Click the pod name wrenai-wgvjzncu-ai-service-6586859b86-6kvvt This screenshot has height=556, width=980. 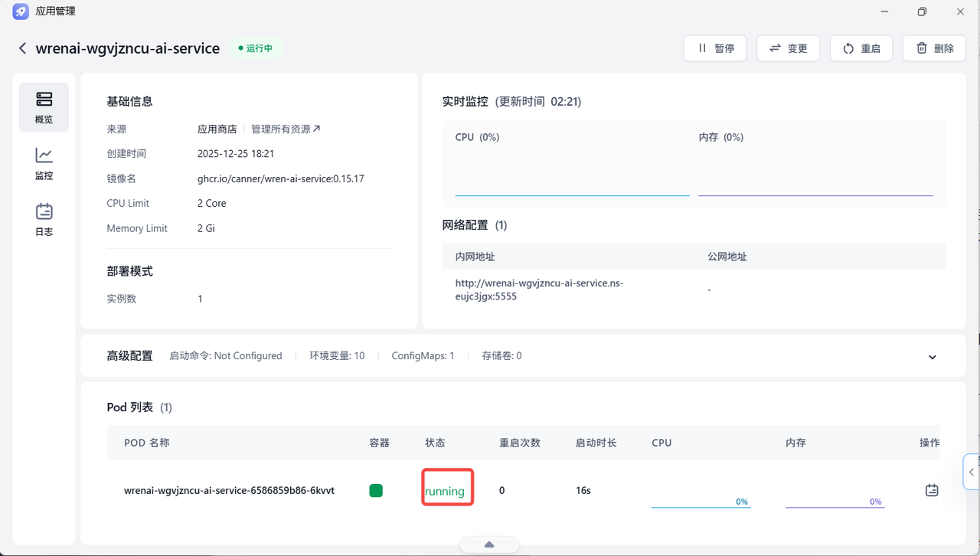(x=229, y=490)
